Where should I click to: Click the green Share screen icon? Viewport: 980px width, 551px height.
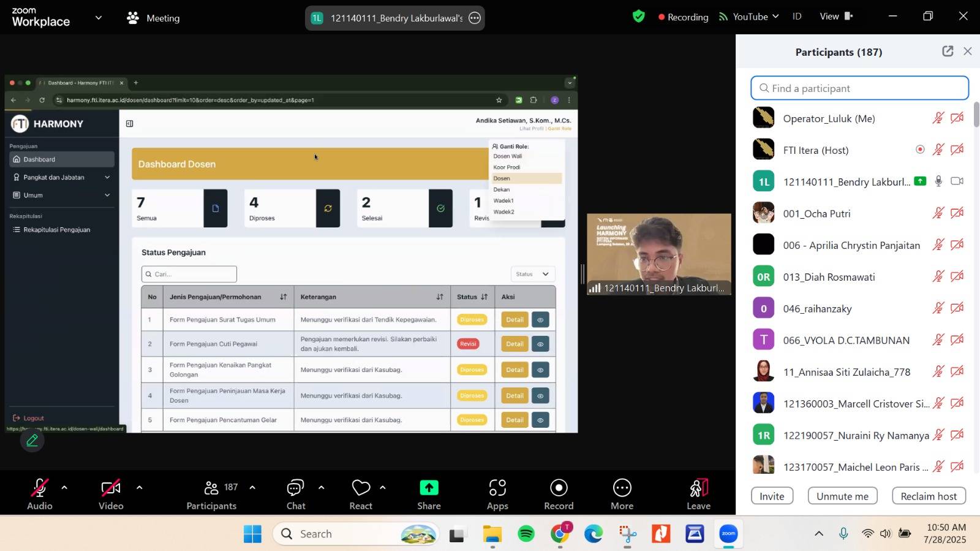(429, 488)
